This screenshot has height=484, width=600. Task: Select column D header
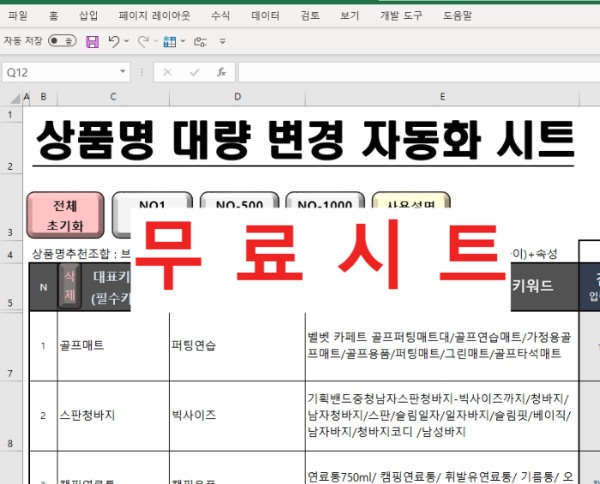237,97
